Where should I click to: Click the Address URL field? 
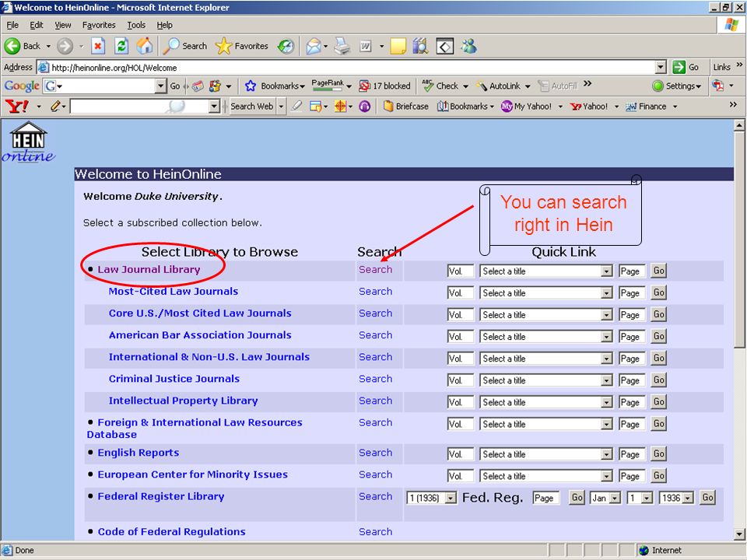(x=352, y=68)
